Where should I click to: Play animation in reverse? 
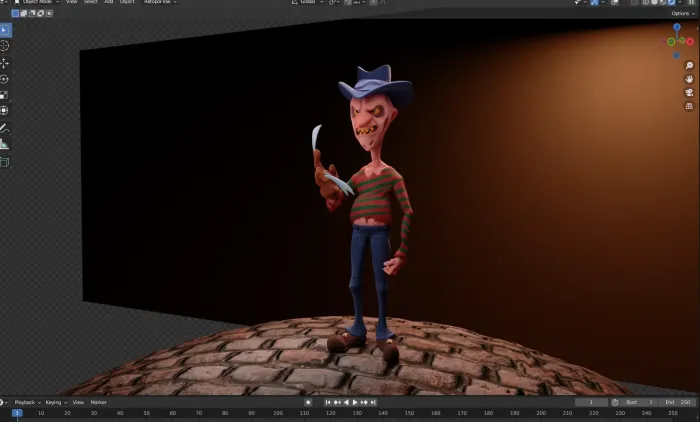346,402
